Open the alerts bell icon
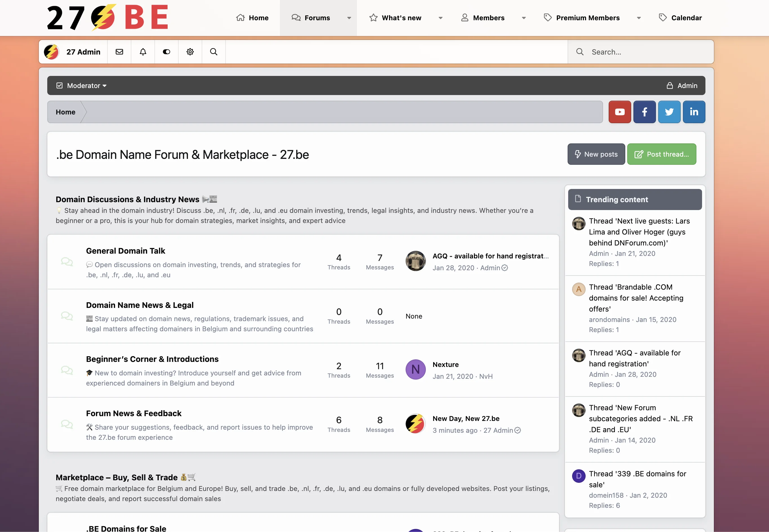Screen dimensions: 769x532 (x=143, y=52)
